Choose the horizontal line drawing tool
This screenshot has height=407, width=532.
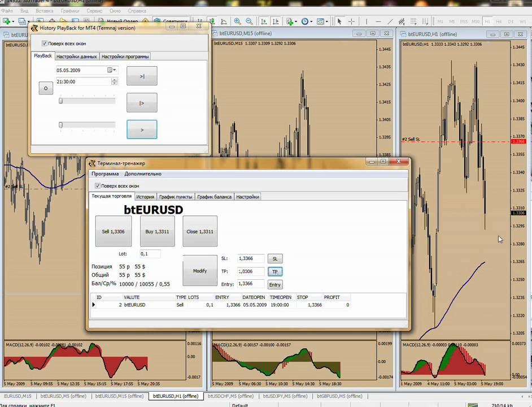click(x=378, y=21)
